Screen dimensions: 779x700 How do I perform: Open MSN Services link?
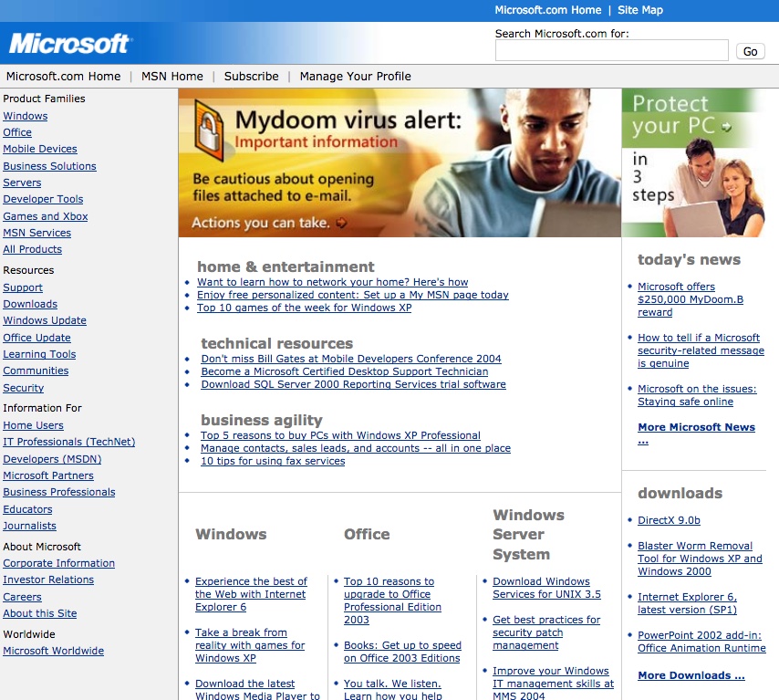(x=36, y=233)
